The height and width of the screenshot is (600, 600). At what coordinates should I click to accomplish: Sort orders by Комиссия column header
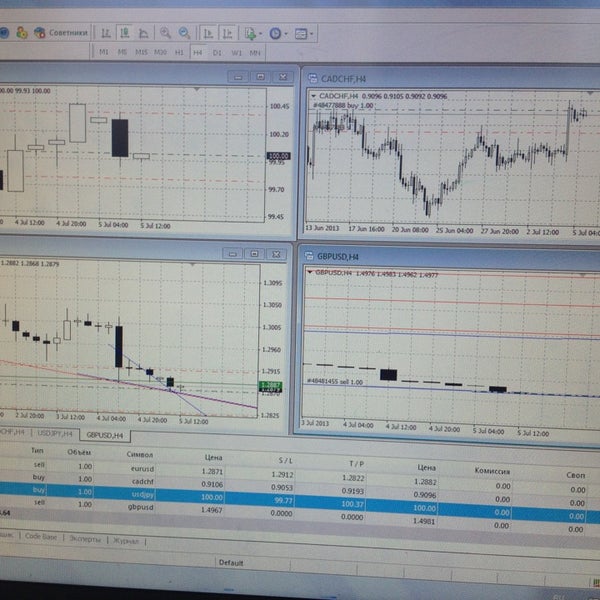[492, 471]
